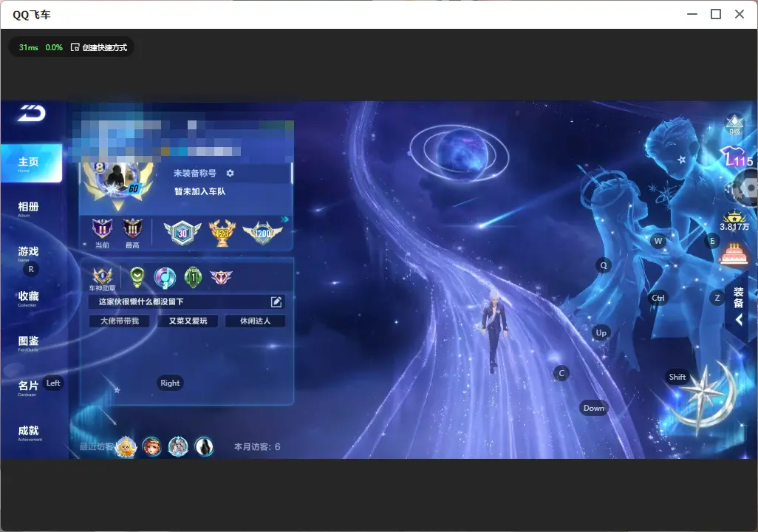Viewport: 758px width, 532px height.
Task: Click the Down key overlay marker
Action: click(x=594, y=408)
